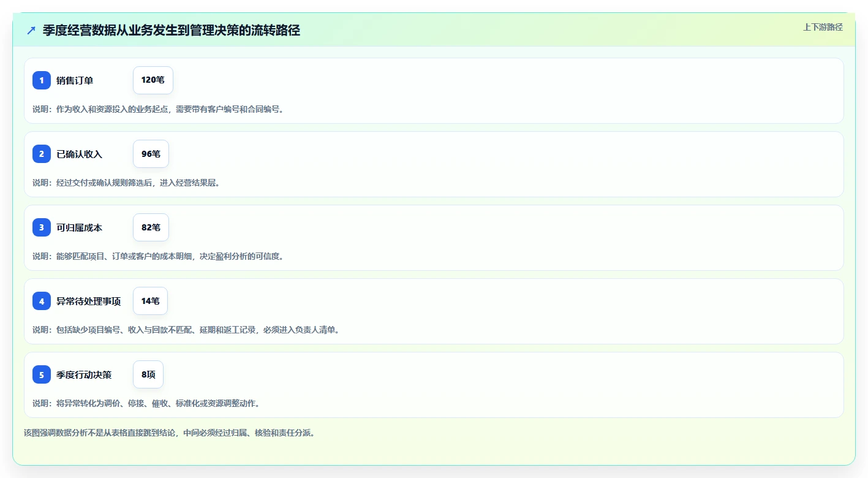Click the 96笔 value chip
868x478 pixels.
[151, 154]
